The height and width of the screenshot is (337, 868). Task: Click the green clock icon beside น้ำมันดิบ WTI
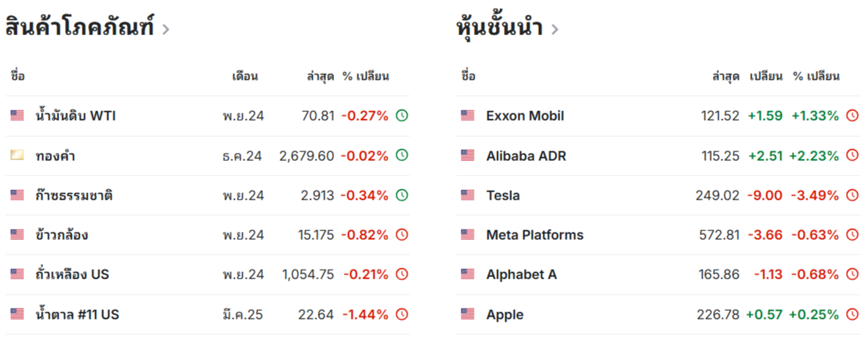click(x=402, y=116)
